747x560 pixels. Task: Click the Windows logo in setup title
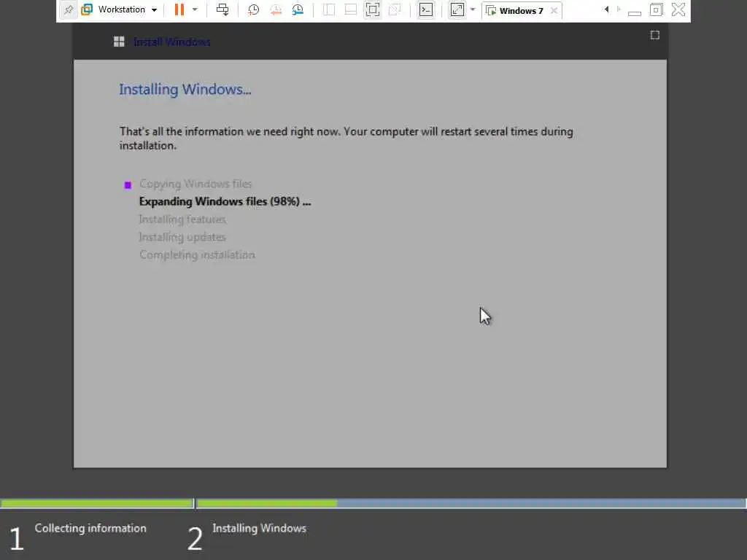tap(119, 42)
